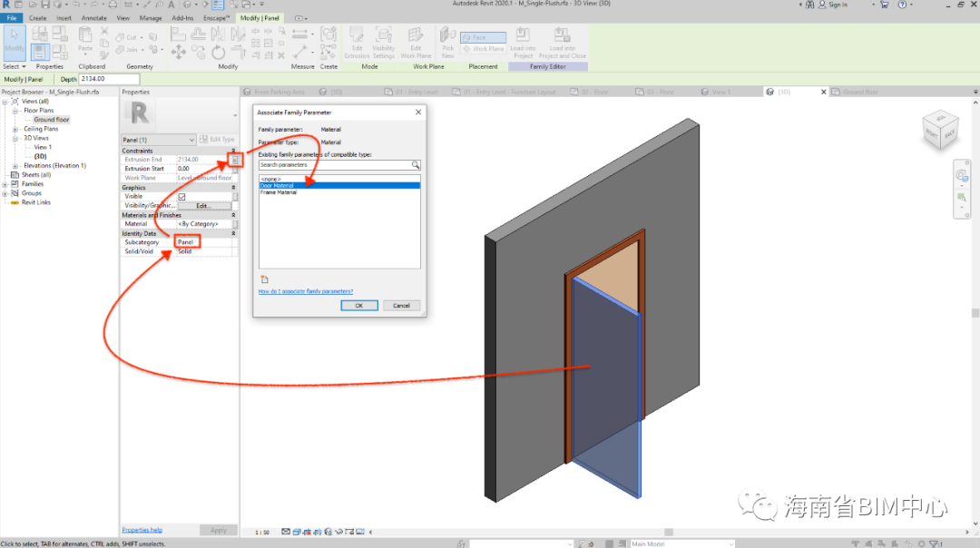This screenshot has width=980, height=548.
Task: Open the Manage ribbon tab
Action: [151, 17]
